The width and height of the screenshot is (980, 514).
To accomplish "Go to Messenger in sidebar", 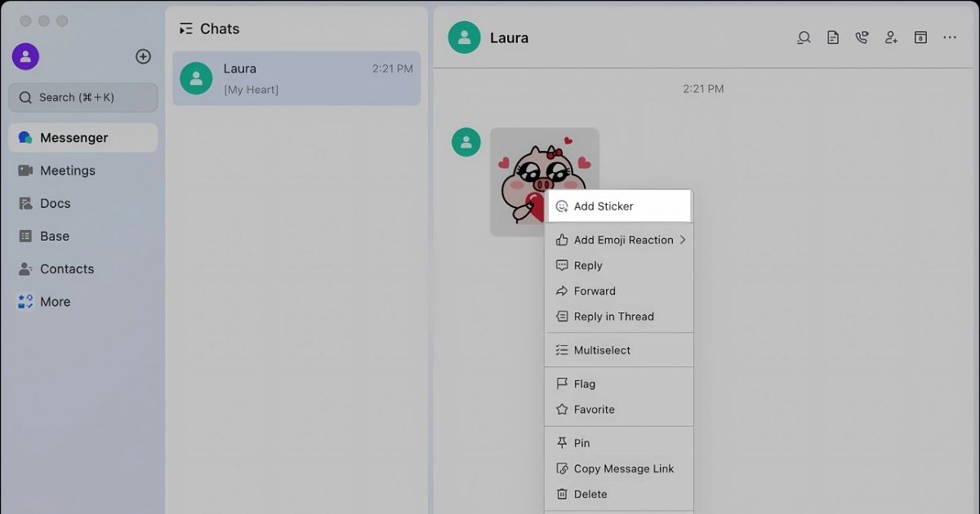I will (83, 138).
